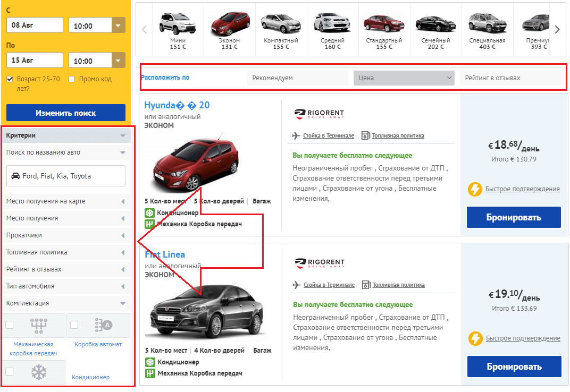
Task: Select the Премиум car category
Action: [x=536, y=23]
